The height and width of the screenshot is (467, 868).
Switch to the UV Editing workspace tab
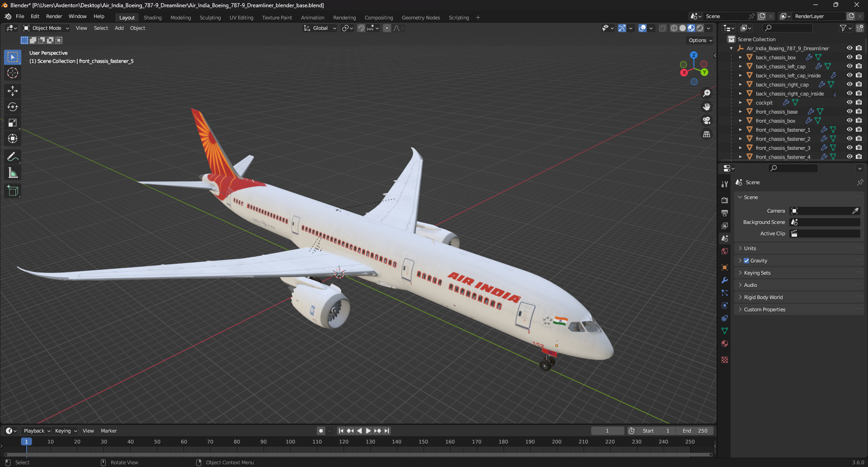pos(241,18)
